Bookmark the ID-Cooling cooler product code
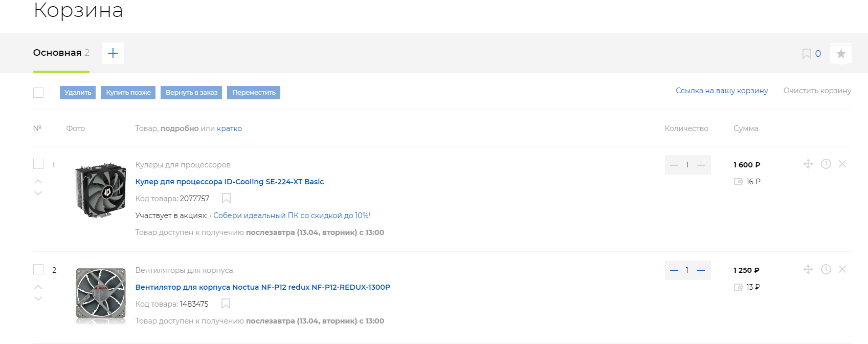Screen dimensions: 868x344 (x=226, y=199)
